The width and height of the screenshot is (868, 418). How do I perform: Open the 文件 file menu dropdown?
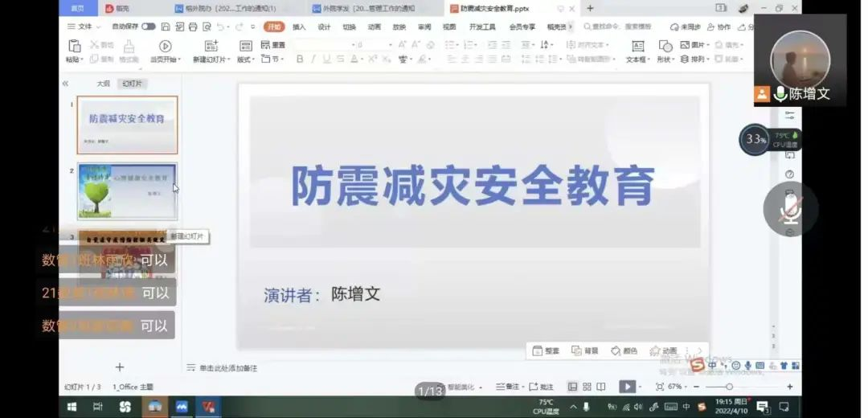(x=81, y=27)
